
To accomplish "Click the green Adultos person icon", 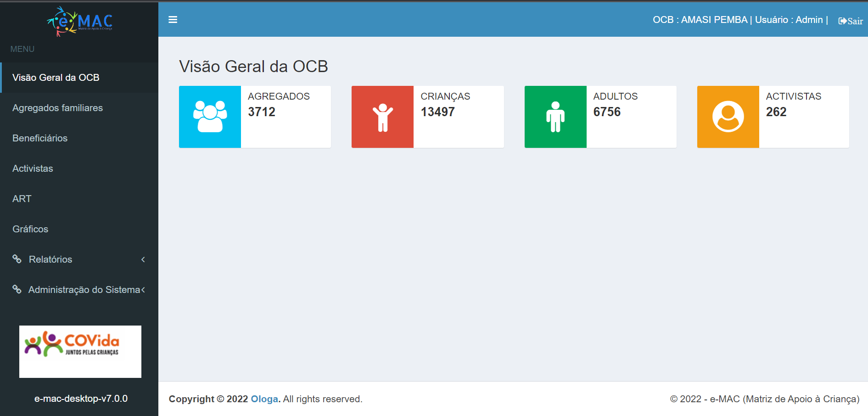I will (x=555, y=117).
